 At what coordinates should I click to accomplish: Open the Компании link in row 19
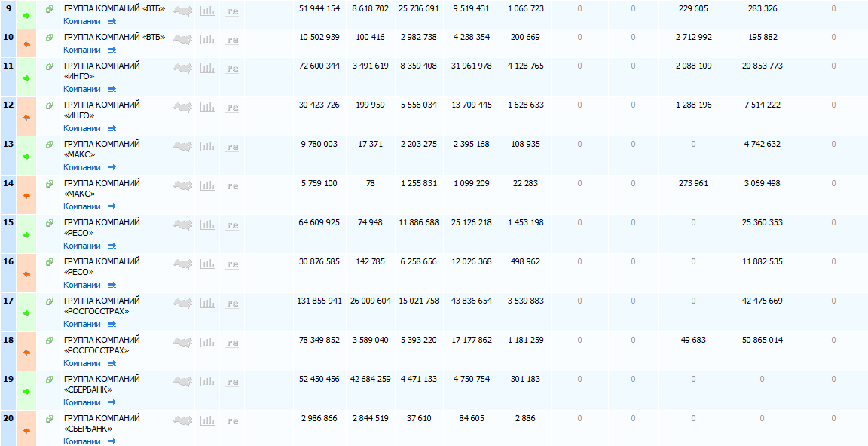(x=82, y=402)
